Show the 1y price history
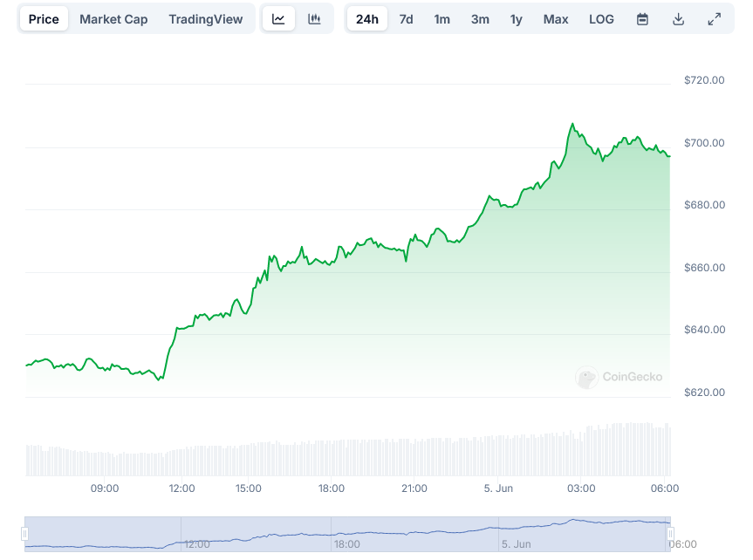 pyautogui.click(x=517, y=19)
